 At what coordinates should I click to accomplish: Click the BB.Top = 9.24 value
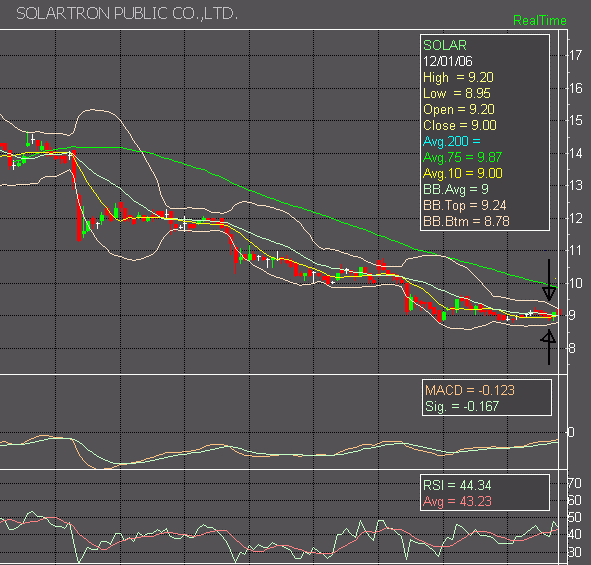pyautogui.click(x=464, y=205)
